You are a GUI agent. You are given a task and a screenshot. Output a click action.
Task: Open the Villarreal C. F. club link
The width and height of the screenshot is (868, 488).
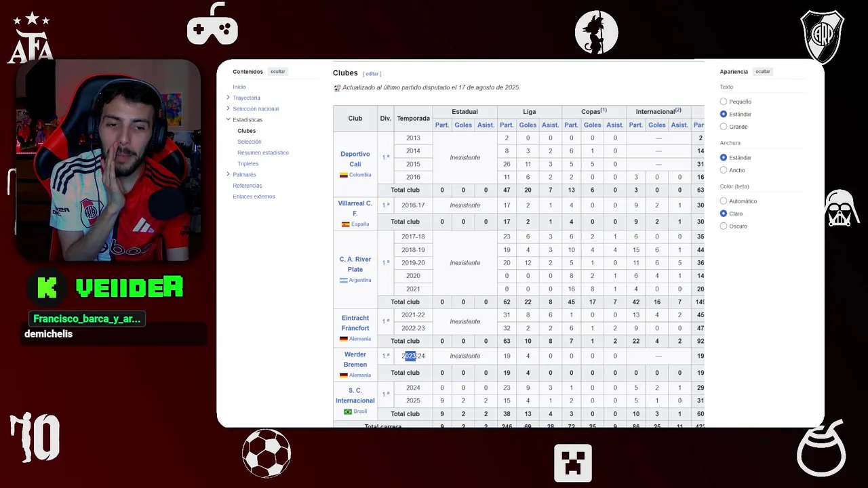(355, 208)
